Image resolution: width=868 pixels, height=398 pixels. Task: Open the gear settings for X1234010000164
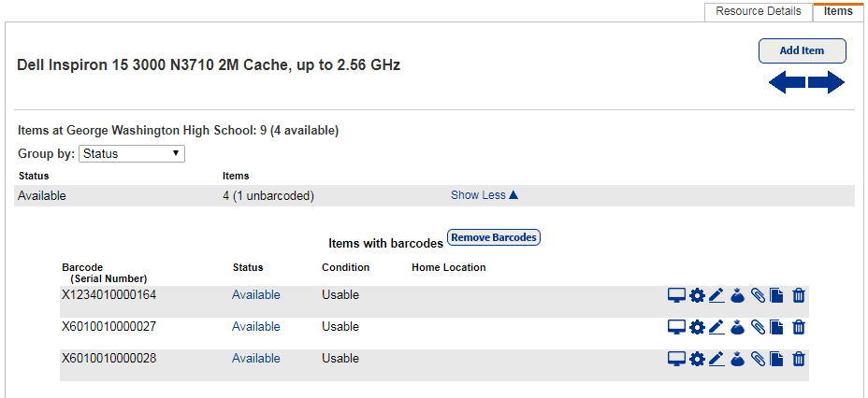pos(697,296)
